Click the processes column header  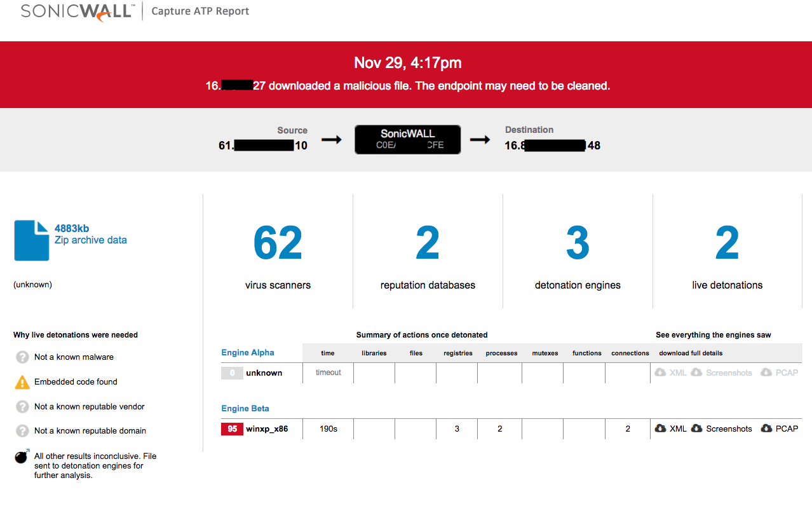(502, 353)
